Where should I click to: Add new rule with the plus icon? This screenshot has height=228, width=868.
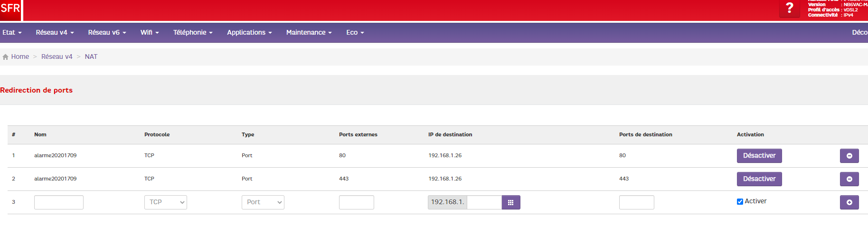tap(849, 202)
